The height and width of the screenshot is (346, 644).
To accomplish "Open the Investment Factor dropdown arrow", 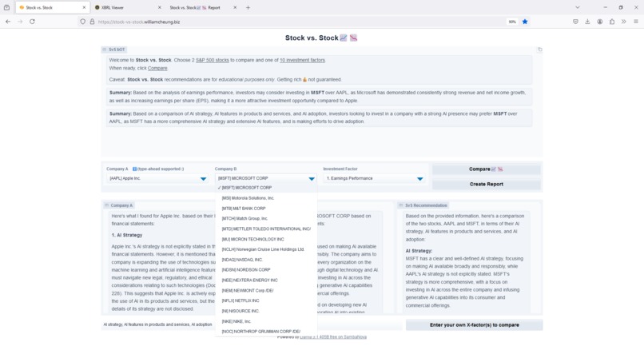I will pos(419,179).
